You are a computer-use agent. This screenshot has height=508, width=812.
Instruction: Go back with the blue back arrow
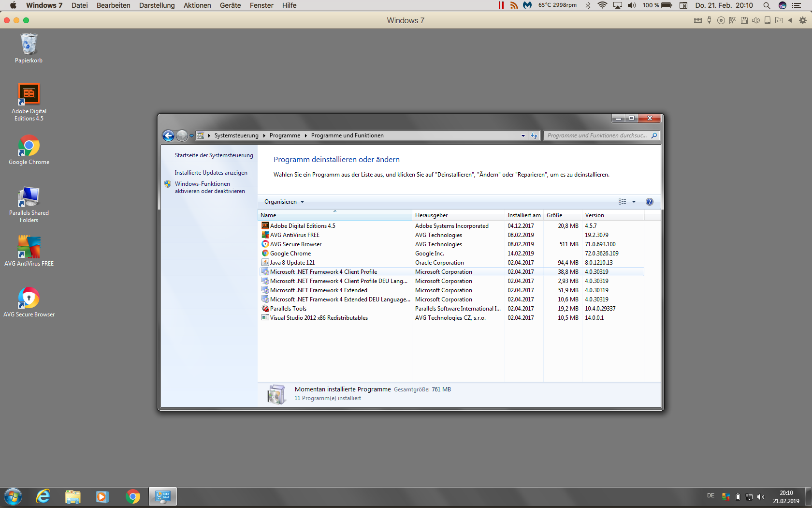pyautogui.click(x=168, y=136)
